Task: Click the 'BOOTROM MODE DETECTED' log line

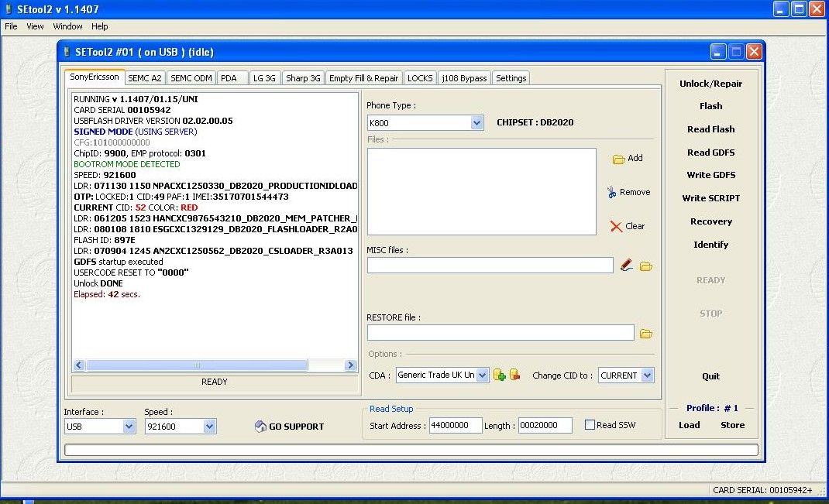Action: point(127,164)
